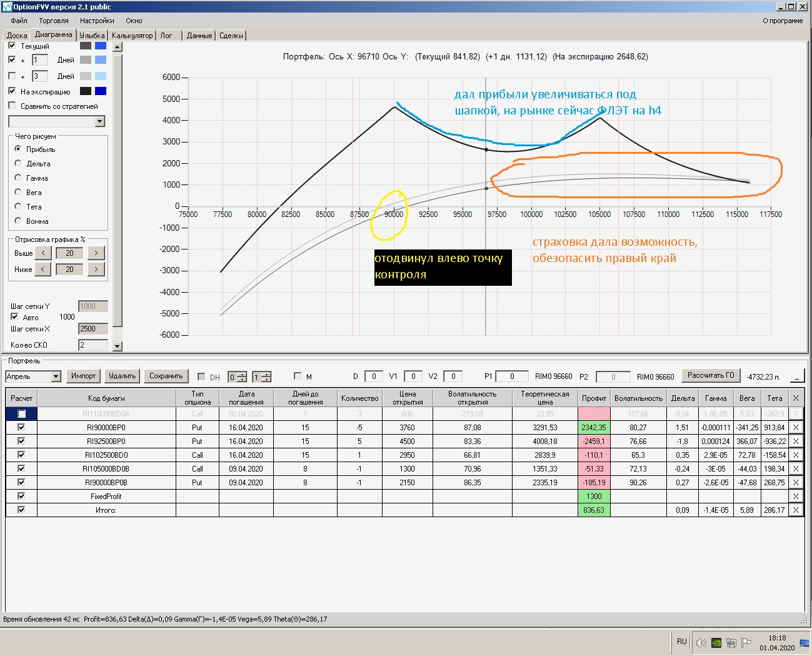Delete the RI105000BD0B row with its X
The width and height of the screenshot is (812, 656).
click(796, 469)
